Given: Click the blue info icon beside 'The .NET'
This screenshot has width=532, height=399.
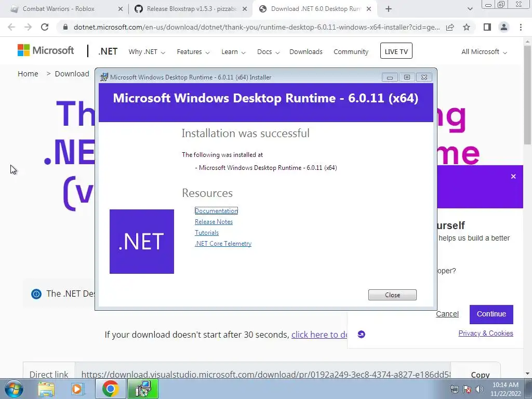Looking at the screenshot, I should tap(36, 294).
